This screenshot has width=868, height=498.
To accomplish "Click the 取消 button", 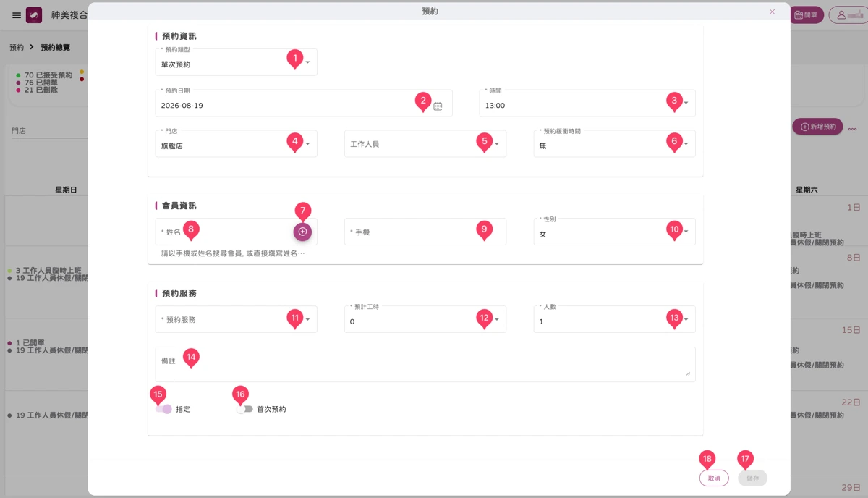I will [x=714, y=478].
